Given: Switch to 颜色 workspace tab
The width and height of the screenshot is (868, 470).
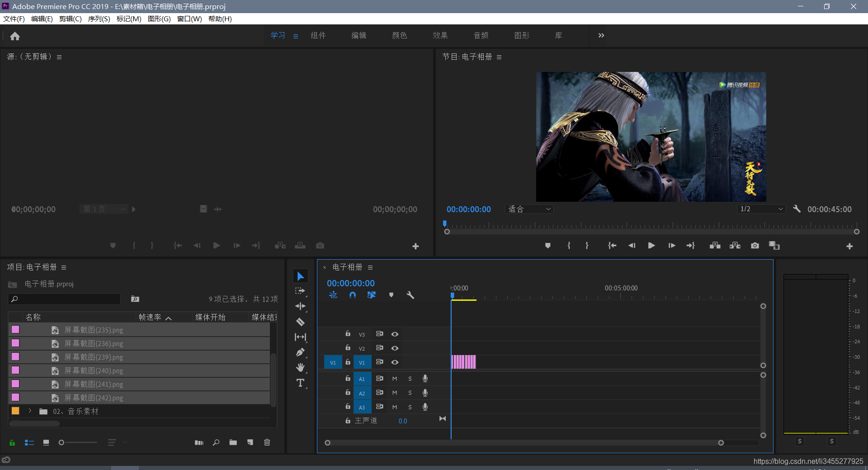Looking at the screenshot, I should tap(400, 35).
